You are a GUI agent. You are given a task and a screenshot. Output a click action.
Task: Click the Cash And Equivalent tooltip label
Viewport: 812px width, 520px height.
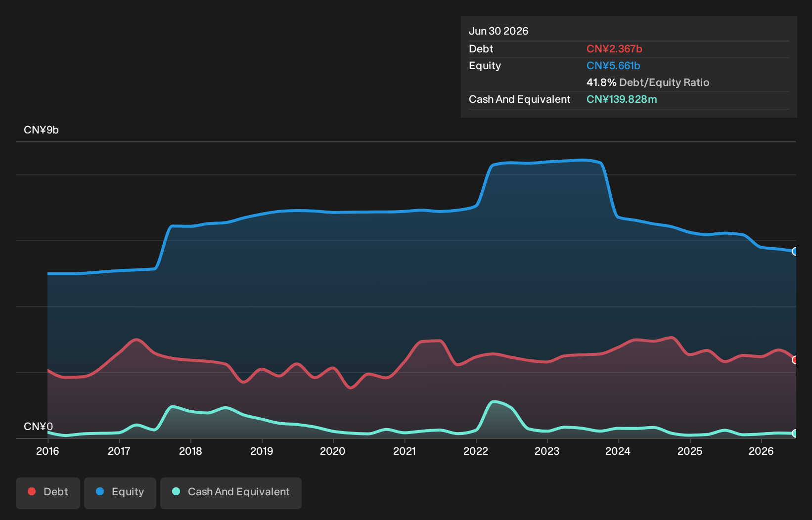(x=519, y=99)
